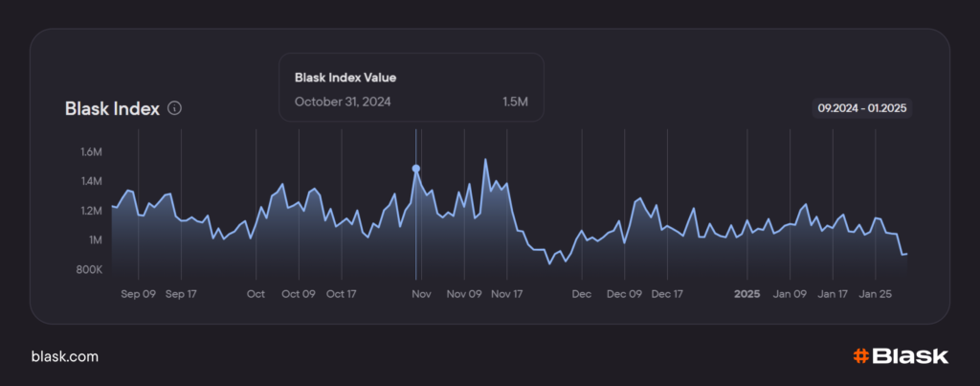Image resolution: width=980 pixels, height=386 pixels.
Task: Click the October 31, 2024 tooltip date
Action: click(x=343, y=102)
